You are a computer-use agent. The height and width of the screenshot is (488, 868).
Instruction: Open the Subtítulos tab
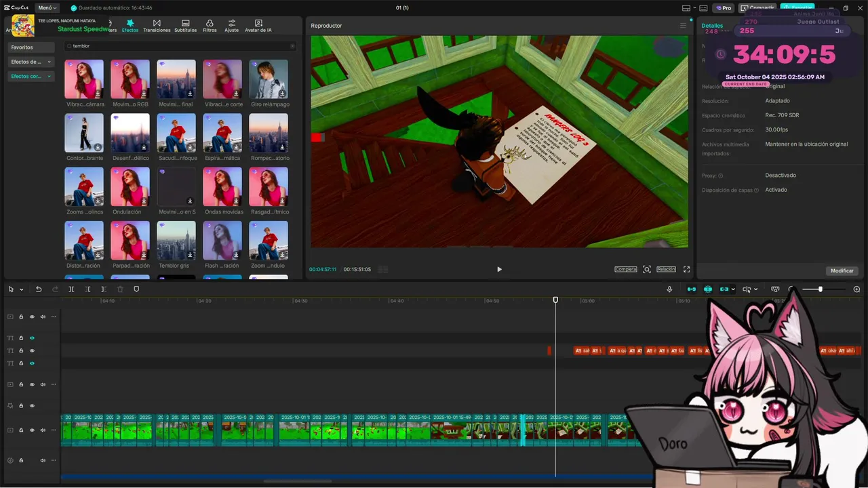tap(185, 26)
